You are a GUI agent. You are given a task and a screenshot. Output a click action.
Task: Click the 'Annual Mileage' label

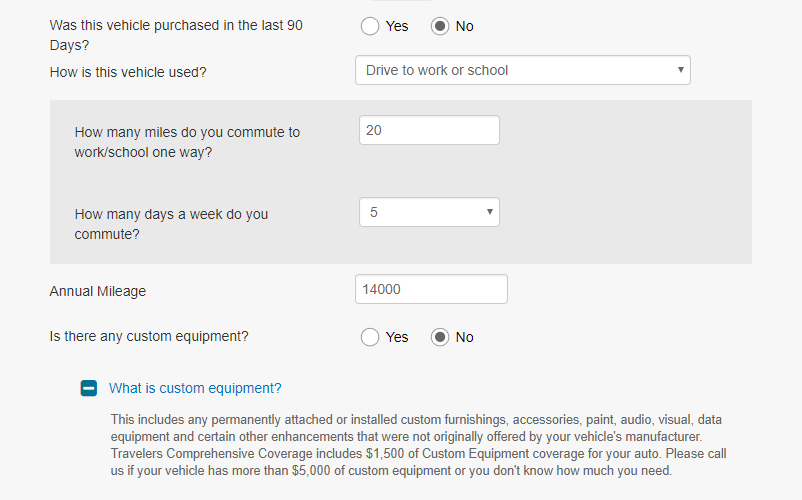click(x=98, y=291)
